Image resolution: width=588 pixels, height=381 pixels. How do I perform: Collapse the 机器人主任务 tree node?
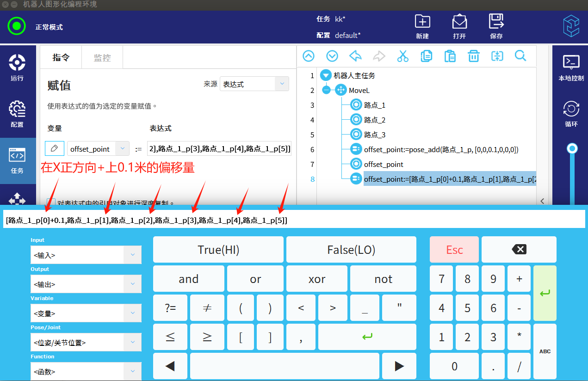click(326, 75)
